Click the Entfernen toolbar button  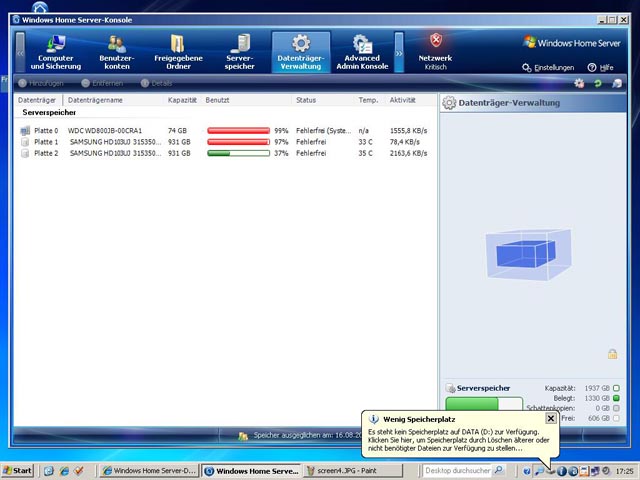tap(102, 83)
